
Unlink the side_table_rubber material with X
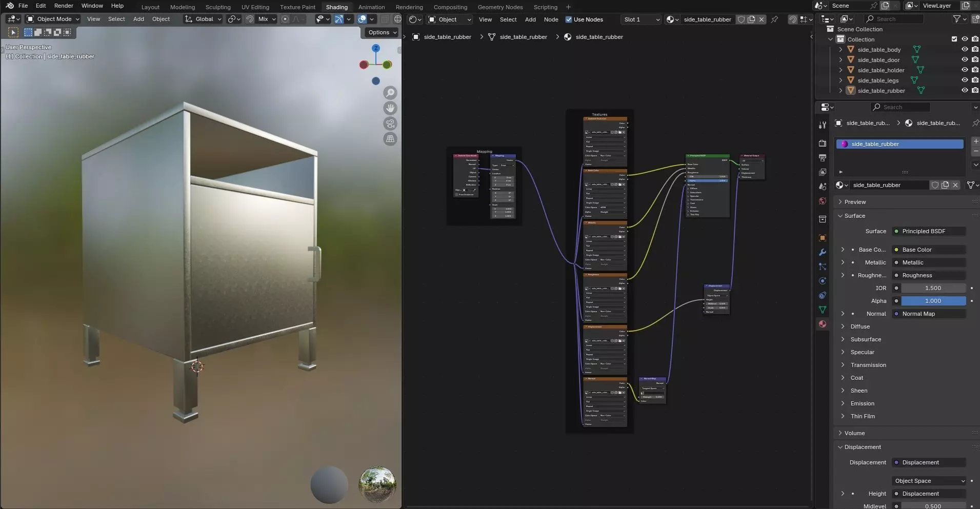pyautogui.click(x=762, y=19)
